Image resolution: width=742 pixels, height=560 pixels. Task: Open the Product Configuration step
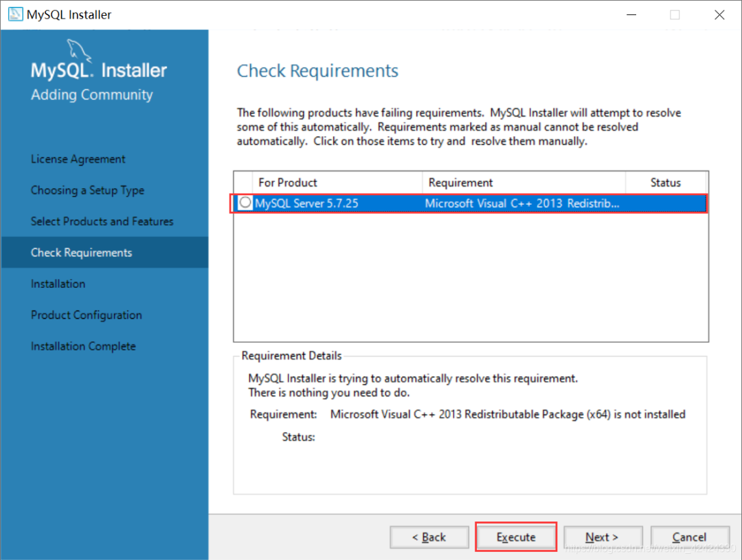click(86, 315)
